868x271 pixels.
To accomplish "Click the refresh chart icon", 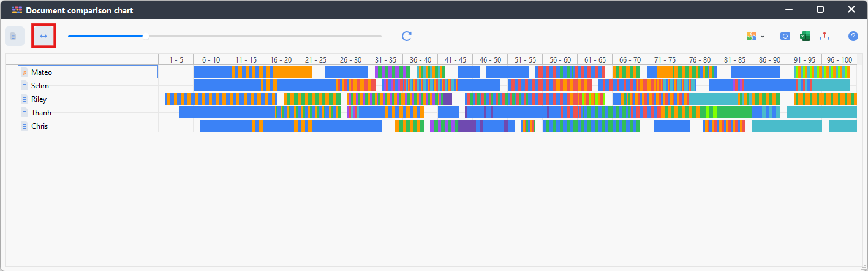I will point(407,36).
